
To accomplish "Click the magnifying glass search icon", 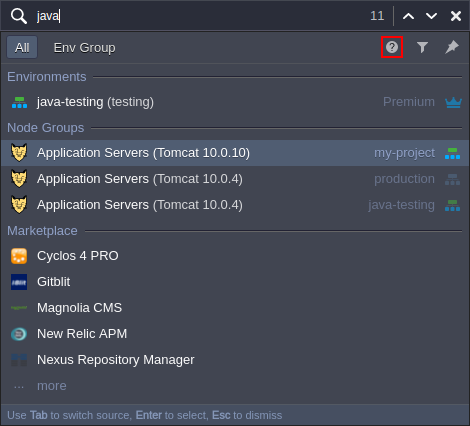I will [x=19, y=16].
